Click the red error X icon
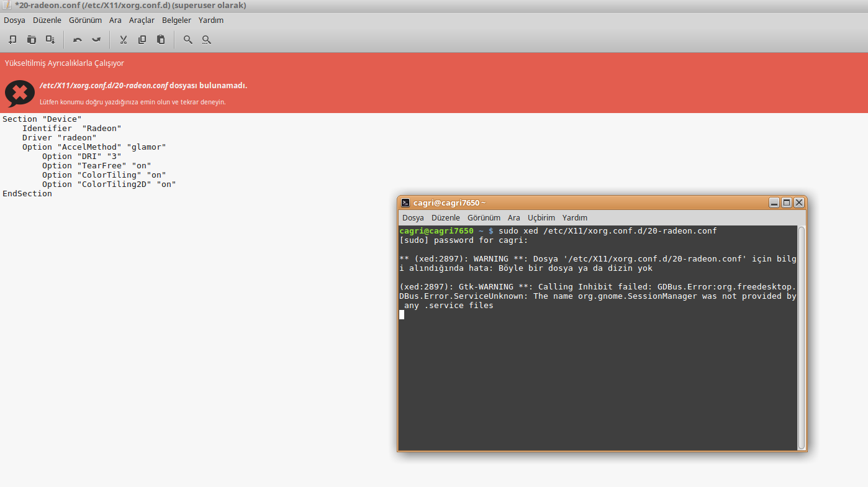 (x=20, y=93)
